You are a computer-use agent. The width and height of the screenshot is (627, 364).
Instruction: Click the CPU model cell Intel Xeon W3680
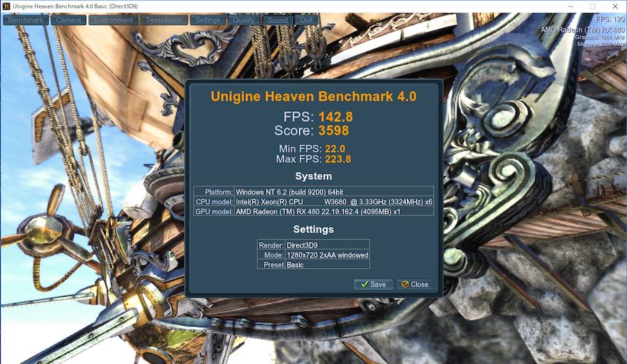[x=334, y=202]
